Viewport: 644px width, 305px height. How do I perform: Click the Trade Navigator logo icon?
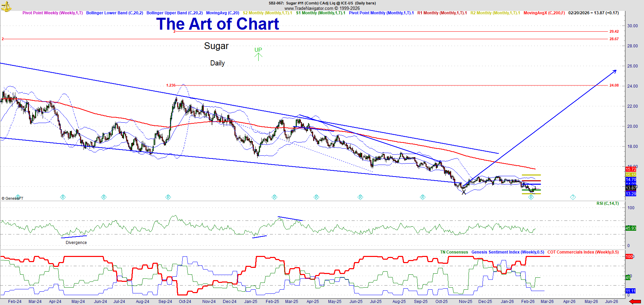[6, 6]
